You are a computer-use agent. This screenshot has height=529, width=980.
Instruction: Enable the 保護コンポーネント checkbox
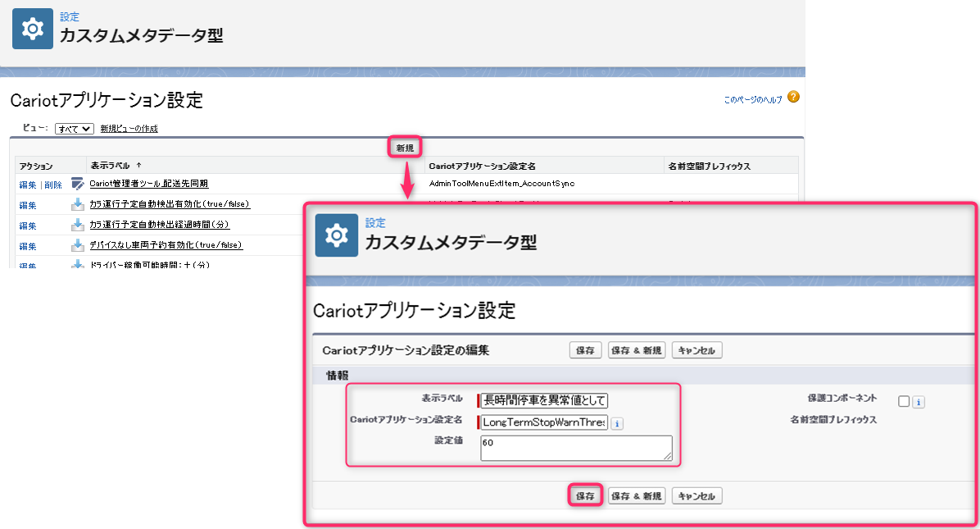pyautogui.click(x=904, y=401)
